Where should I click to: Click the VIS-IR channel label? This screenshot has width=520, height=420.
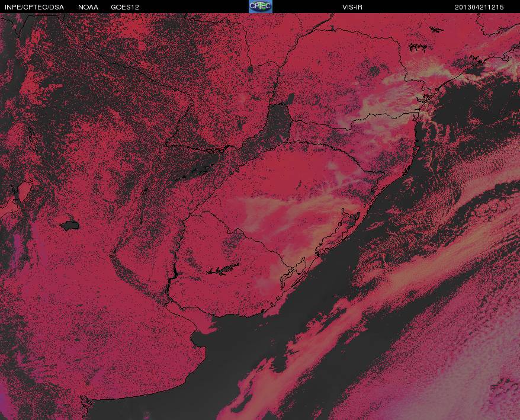(x=352, y=7)
